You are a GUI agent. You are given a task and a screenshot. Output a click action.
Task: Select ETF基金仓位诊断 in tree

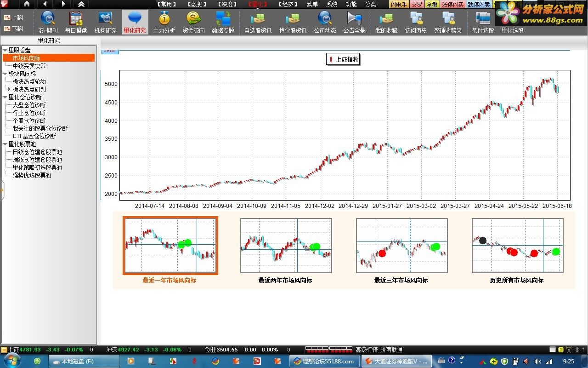click(x=34, y=136)
